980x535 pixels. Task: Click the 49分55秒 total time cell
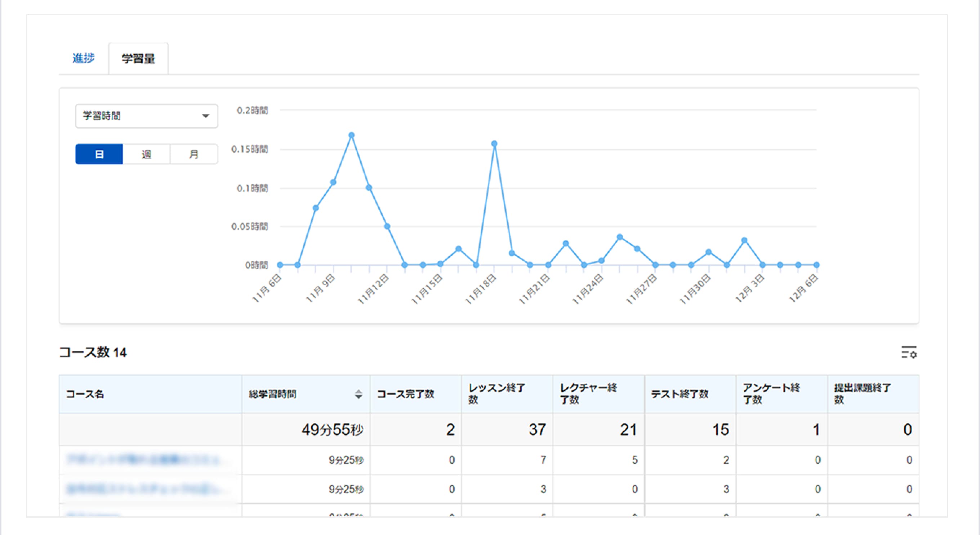point(332,430)
